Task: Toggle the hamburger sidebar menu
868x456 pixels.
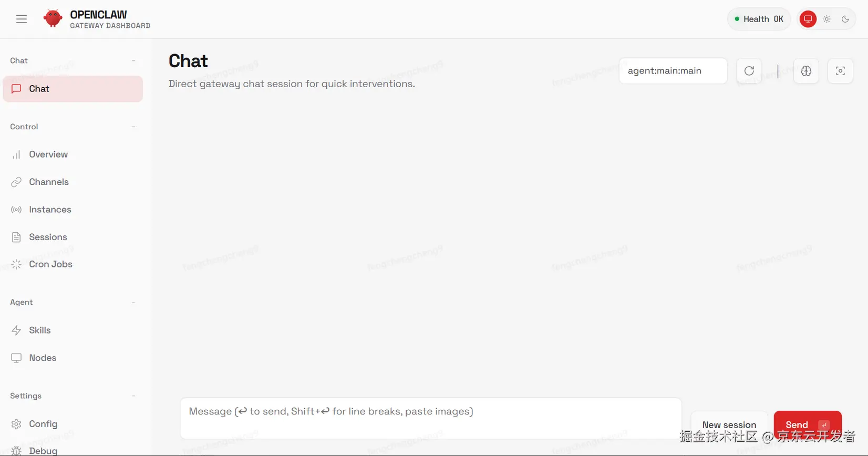Action: [22, 19]
